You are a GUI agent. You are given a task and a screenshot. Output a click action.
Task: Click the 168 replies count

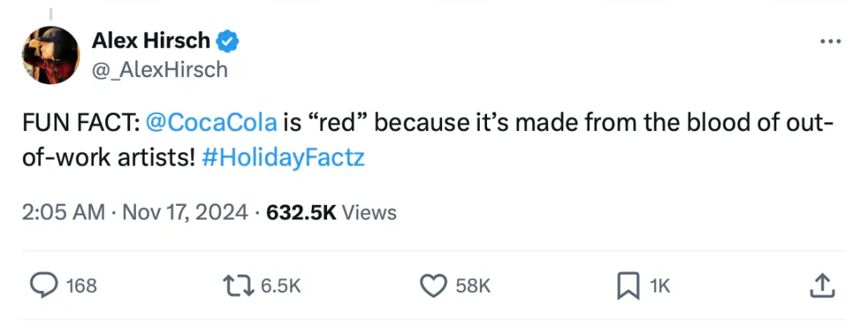[81, 285]
